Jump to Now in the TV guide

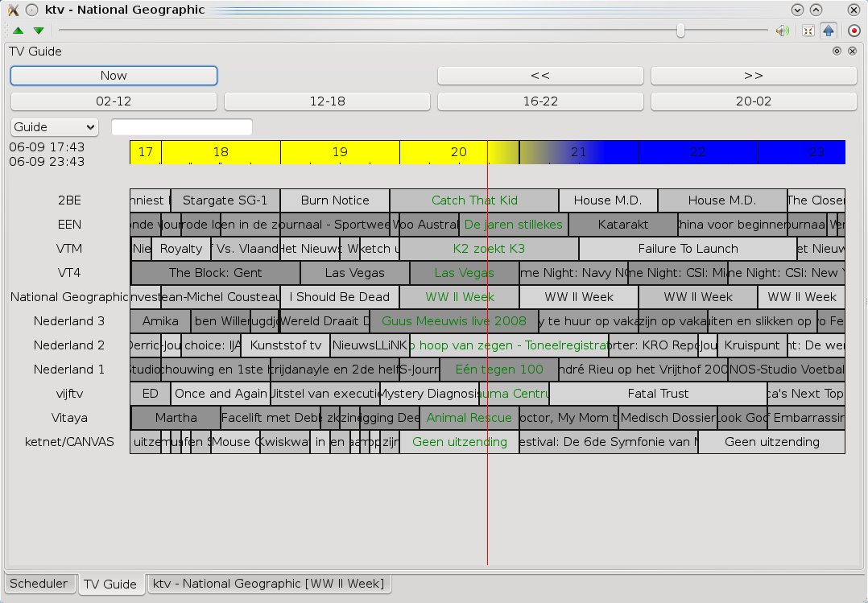click(x=114, y=76)
